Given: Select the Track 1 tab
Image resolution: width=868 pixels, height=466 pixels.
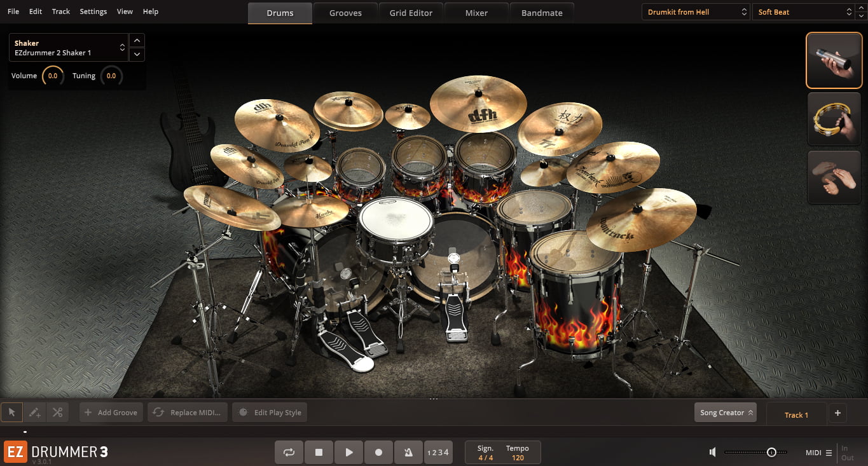Looking at the screenshot, I should tap(796, 415).
